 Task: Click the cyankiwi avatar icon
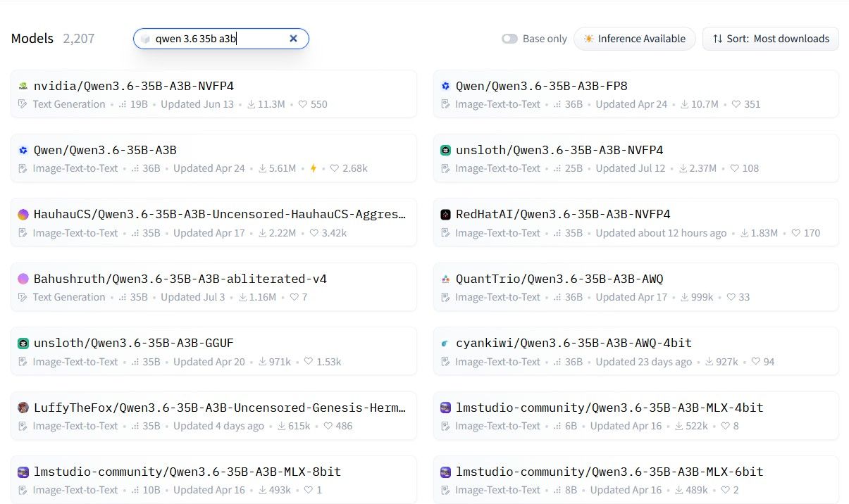(x=445, y=343)
